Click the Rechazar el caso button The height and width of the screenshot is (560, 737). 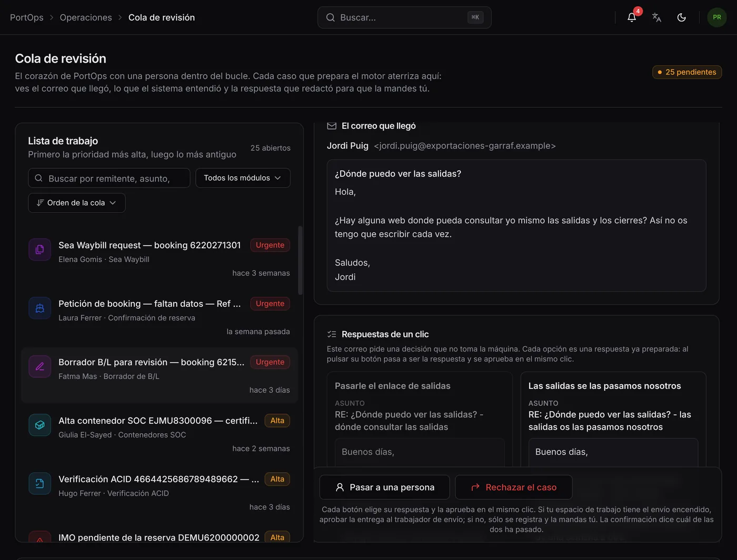pos(513,487)
